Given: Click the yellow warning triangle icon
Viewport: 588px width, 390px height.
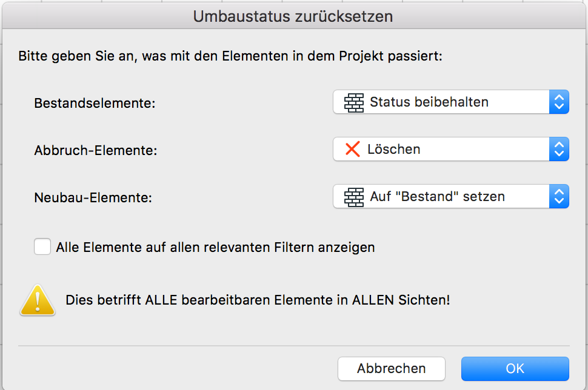Looking at the screenshot, I should pyautogui.click(x=38, y=300).
